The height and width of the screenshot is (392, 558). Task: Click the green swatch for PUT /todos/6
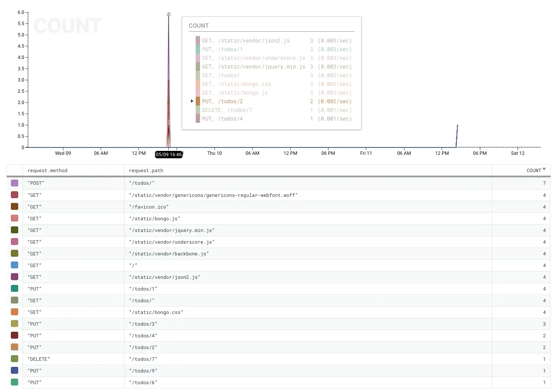(14, 382)
